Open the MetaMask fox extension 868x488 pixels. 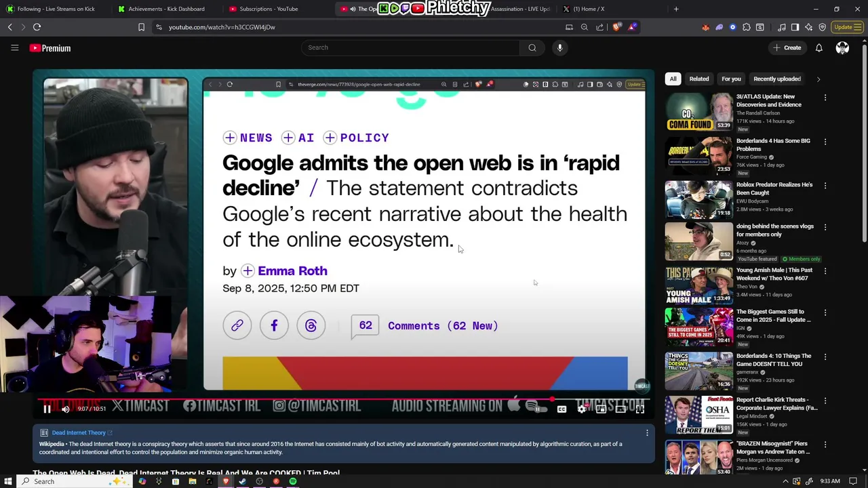click(x=705, y=27)
